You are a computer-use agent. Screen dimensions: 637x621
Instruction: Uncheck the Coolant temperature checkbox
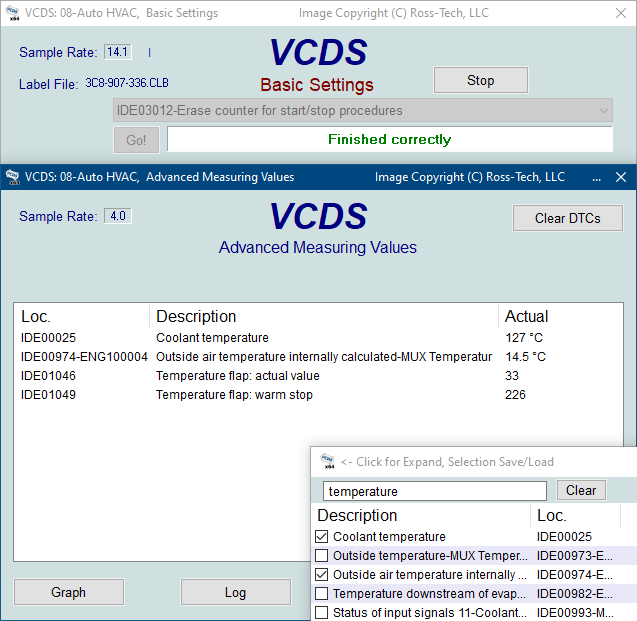[321, 537]
